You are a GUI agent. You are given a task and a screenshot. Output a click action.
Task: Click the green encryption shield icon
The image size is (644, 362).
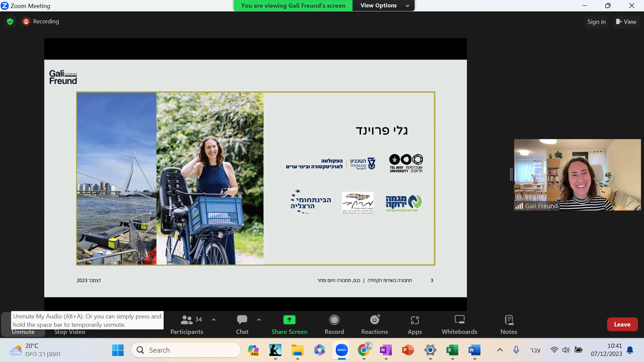tap(10, 21)
